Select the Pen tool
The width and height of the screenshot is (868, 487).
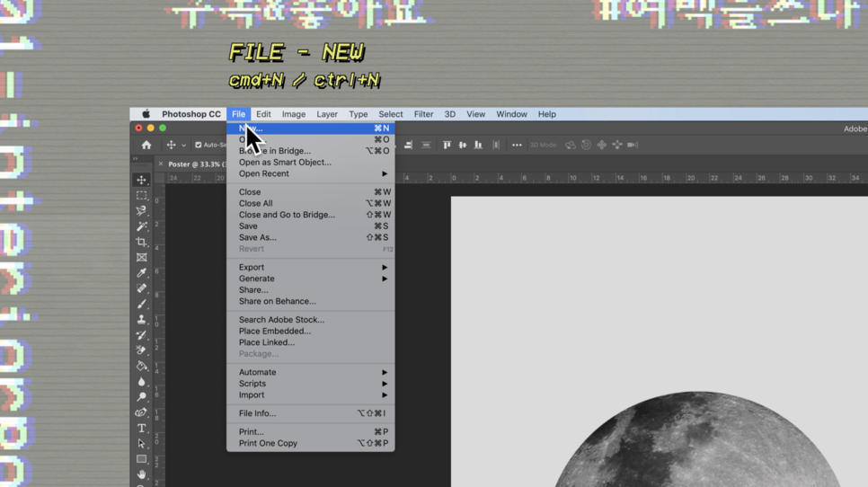(141, 412)
